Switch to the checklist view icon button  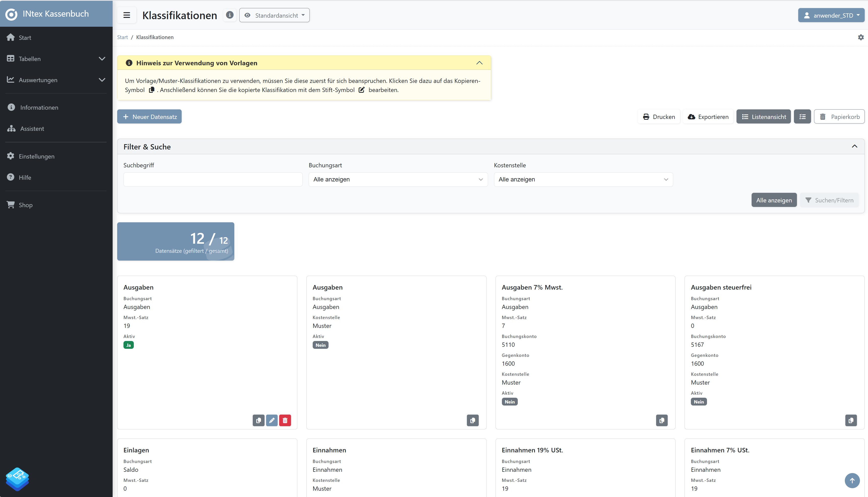(x=802, y=117)
